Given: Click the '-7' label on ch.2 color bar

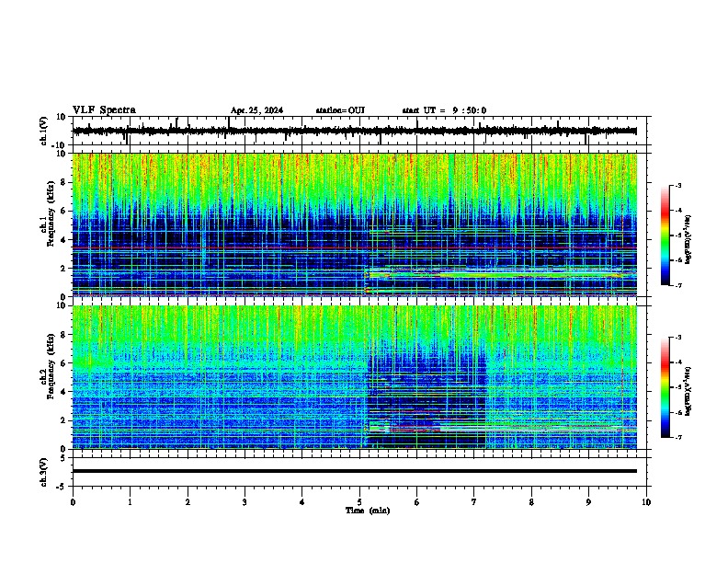Looking at the screenshot, I should pos(677,437).
